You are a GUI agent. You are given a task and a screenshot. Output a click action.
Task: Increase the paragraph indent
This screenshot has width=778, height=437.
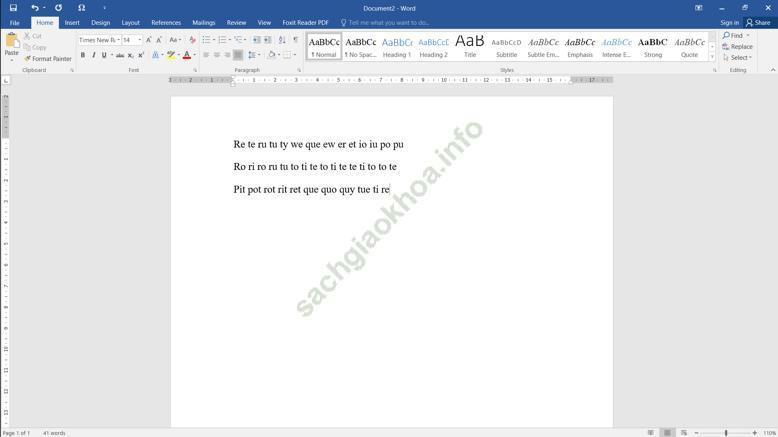pyautogui.click(x=267, y=40)
